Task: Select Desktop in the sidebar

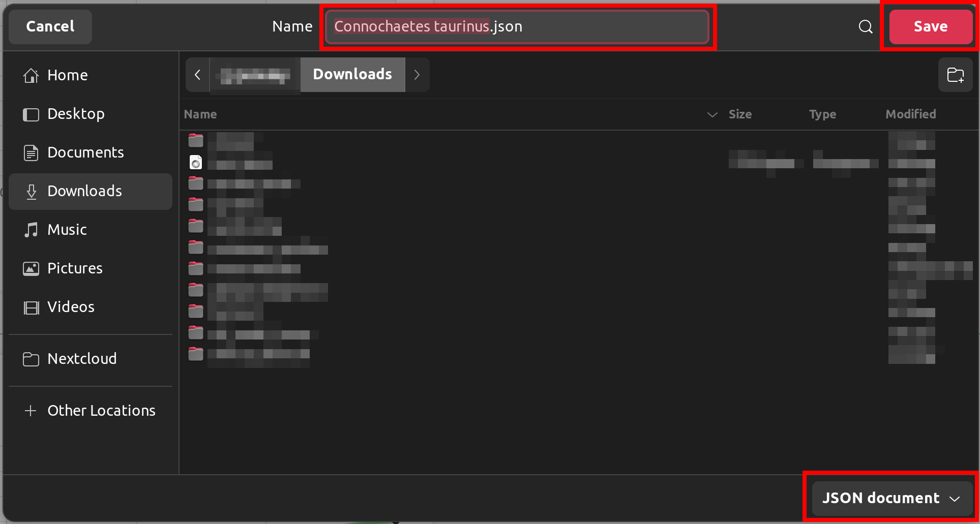Action: click(x=91, y=114)
